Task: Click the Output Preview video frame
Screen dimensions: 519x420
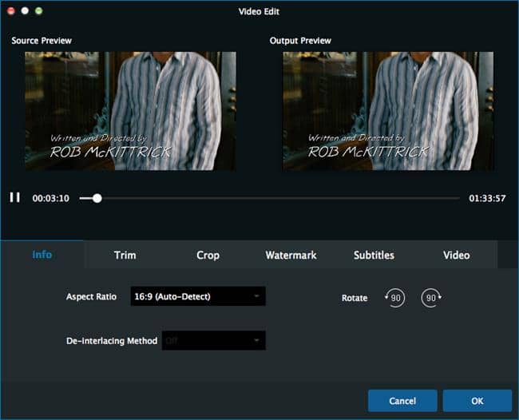Action: point(388,111)
